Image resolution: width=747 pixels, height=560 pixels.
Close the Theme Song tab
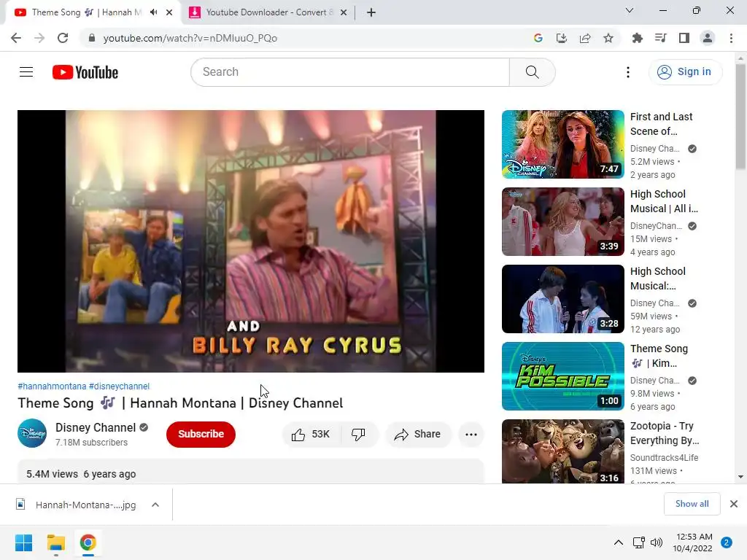click(169, 12)
